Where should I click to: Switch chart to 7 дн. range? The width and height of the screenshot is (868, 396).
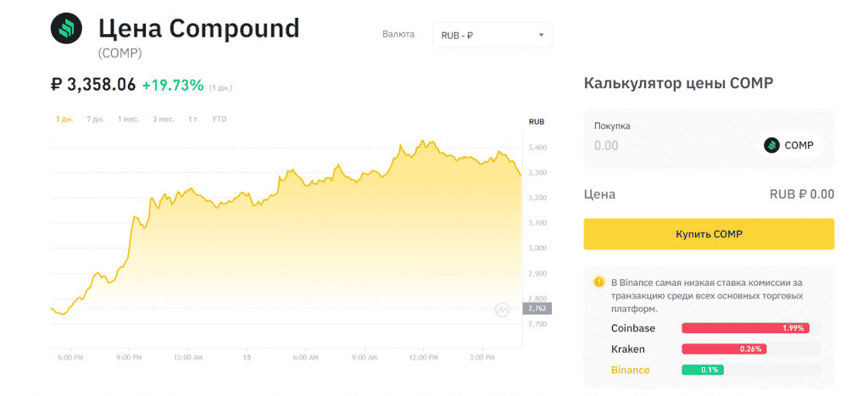coord(95,119)
